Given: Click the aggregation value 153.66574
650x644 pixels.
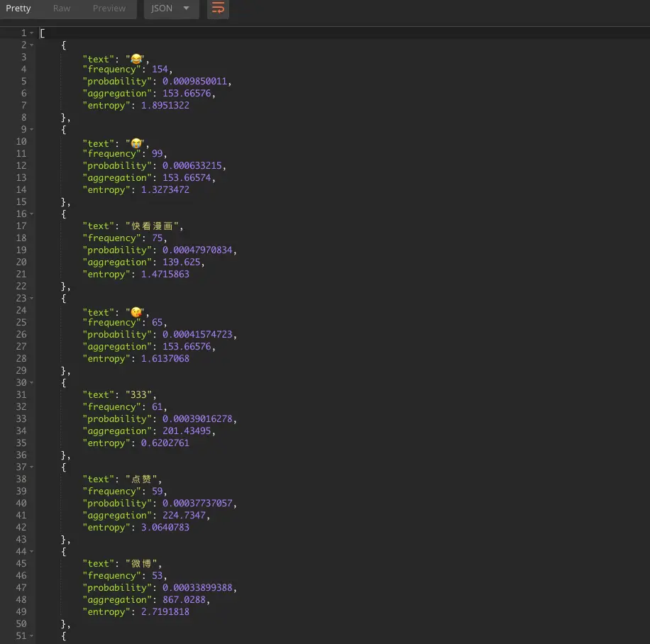Looking at the screenshot, I should [187, 178].
